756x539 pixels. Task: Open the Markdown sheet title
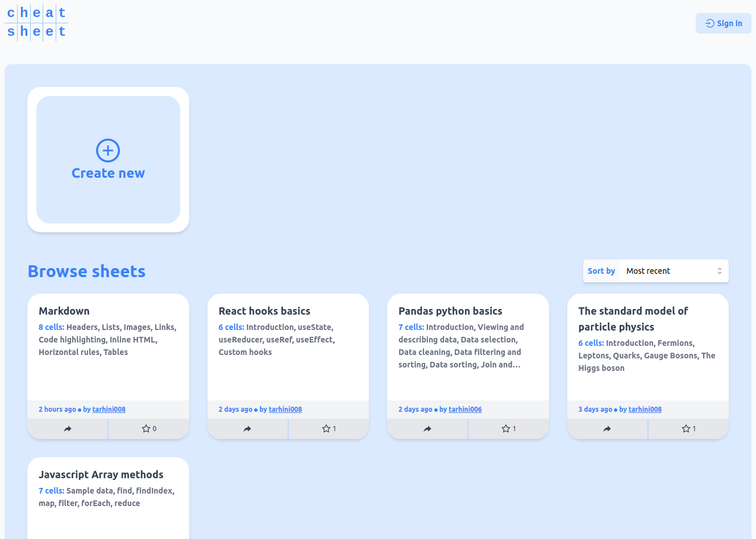coord(64,311)
